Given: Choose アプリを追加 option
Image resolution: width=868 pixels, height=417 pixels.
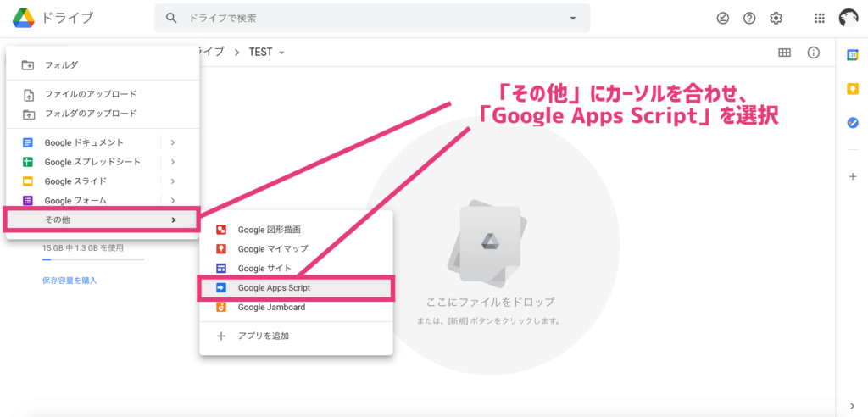Looking at the screenshot, I should [296, 336].
